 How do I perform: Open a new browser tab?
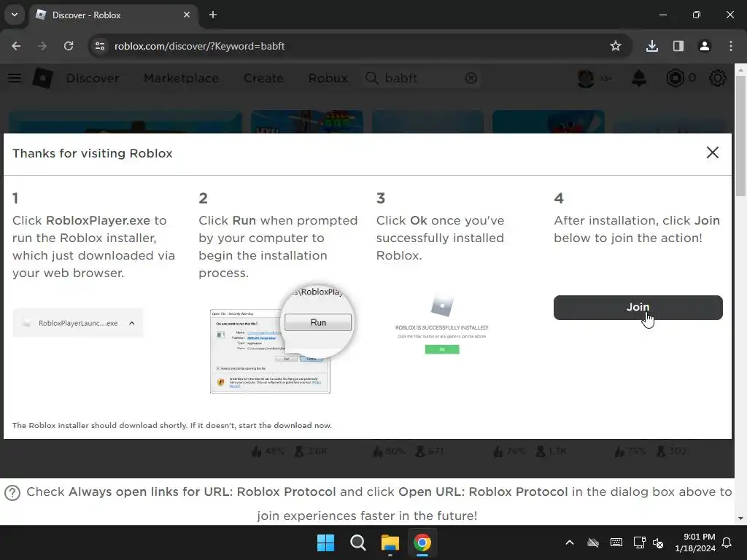pos(213,15)
